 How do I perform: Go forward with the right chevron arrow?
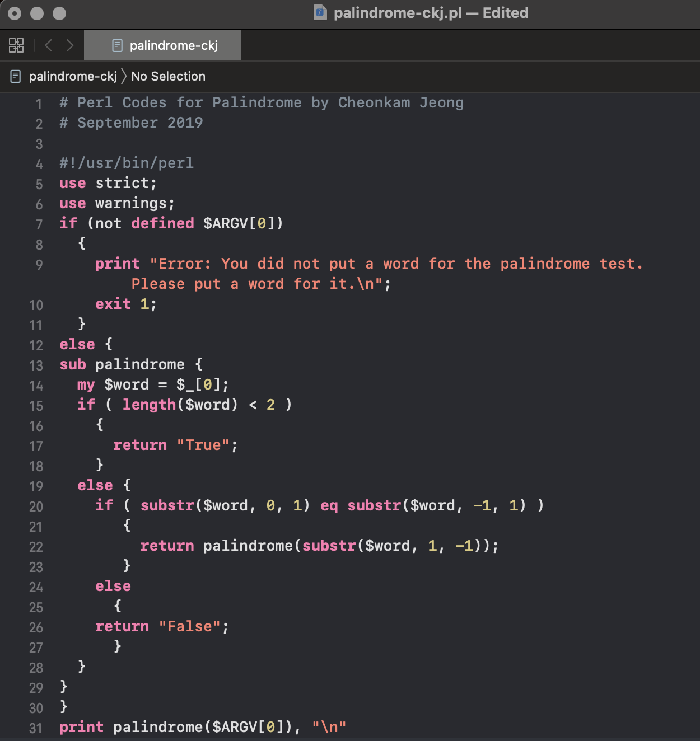coord(70,45)
